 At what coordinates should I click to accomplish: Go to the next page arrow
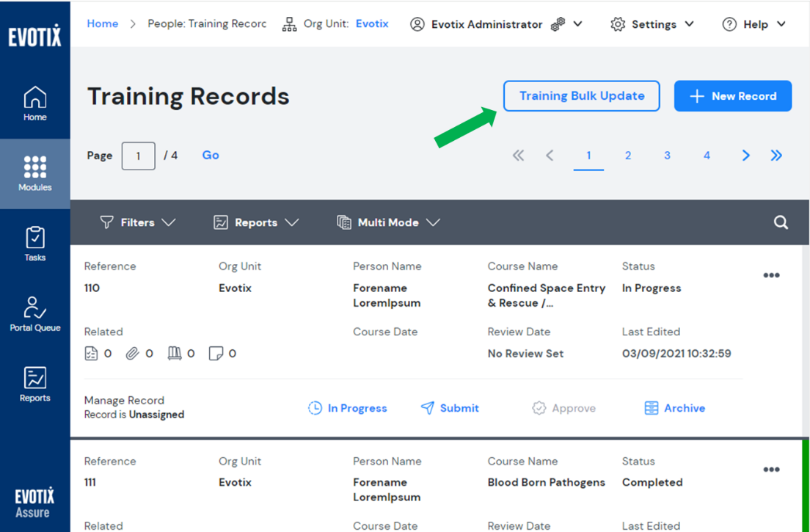click(x=745, y=156)
